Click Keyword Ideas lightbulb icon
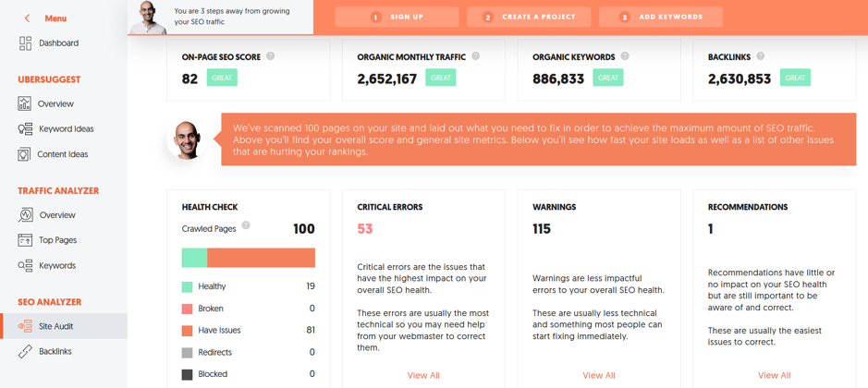The width and height of the screenshot is (868, 388). click(25, 129)
